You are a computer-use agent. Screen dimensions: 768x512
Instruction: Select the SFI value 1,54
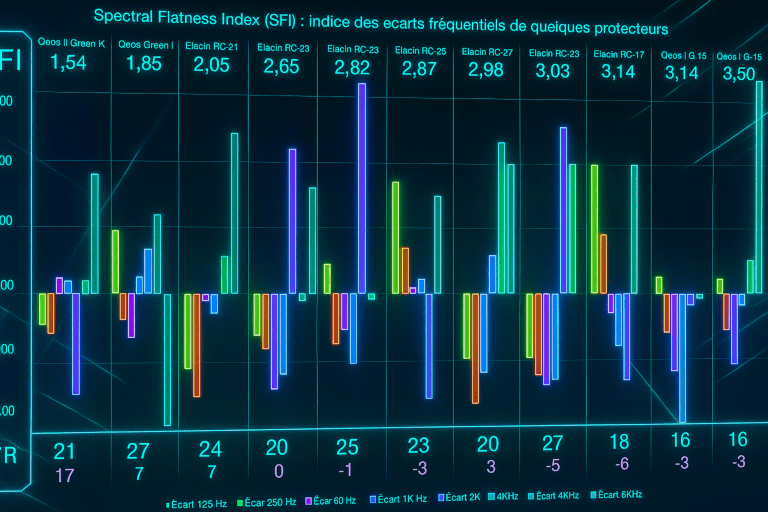coord(69,63)
